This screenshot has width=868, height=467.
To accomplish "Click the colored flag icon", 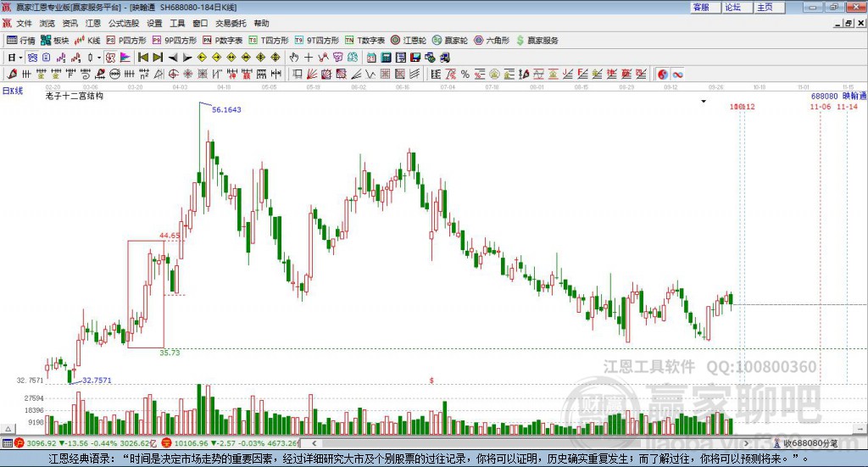I will click(x=125, y=58).
